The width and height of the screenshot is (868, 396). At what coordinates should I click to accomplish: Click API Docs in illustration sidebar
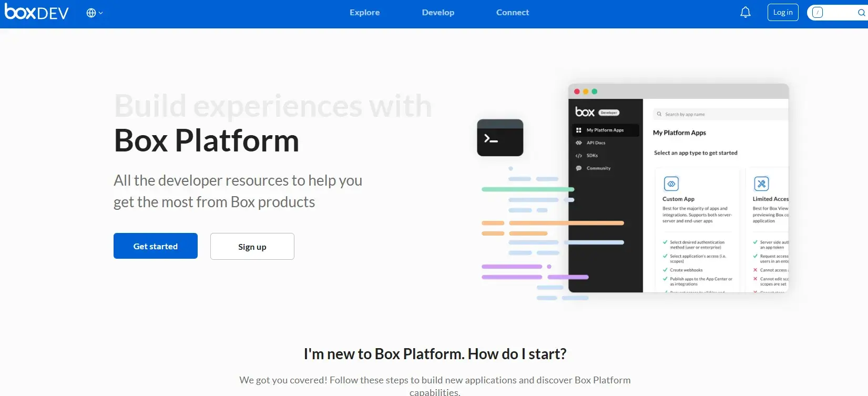(x=591, y=143)
